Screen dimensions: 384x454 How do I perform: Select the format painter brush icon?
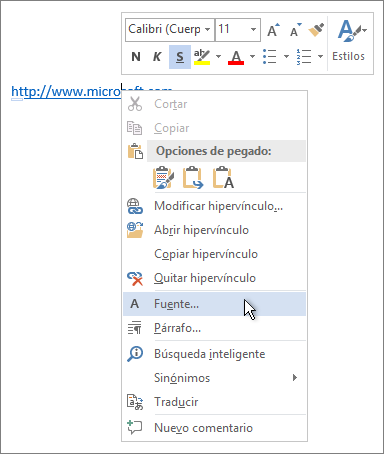(x=316, y=30)
